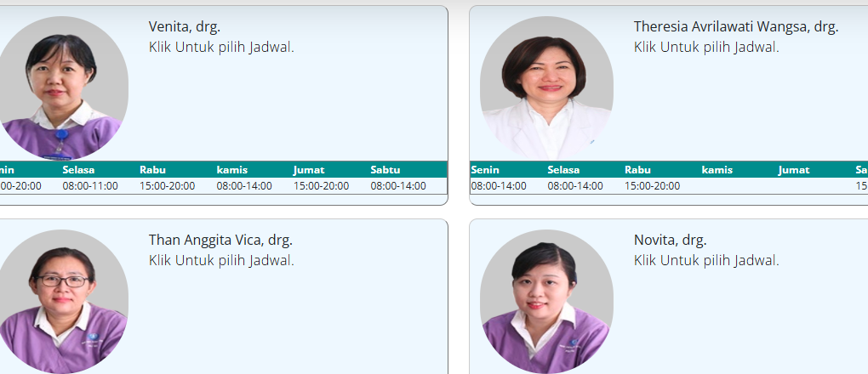Click 'Klik Untuk pilih Jadwal' under Novita
This screenshot has height=374, width=868.
706,261
